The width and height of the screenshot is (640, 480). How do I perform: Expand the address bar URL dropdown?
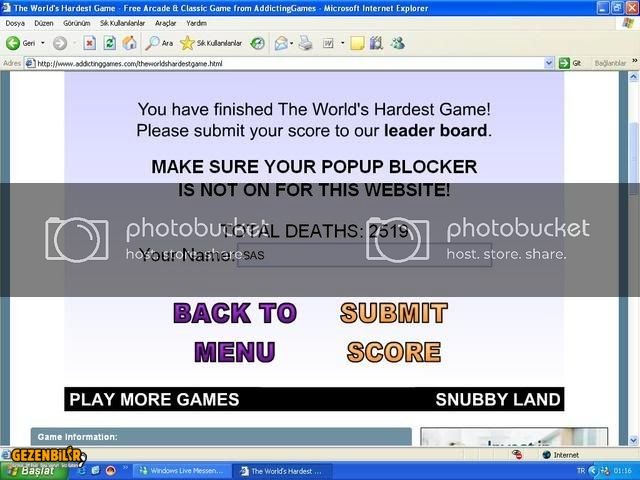point(549,63)
